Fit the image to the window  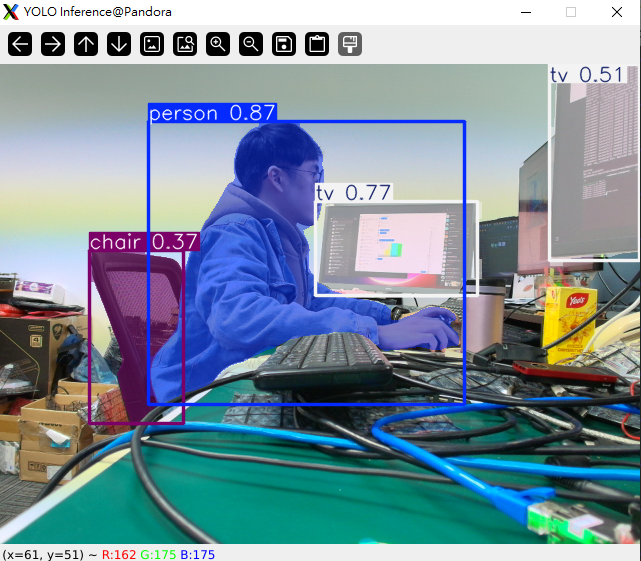(185, 44)
